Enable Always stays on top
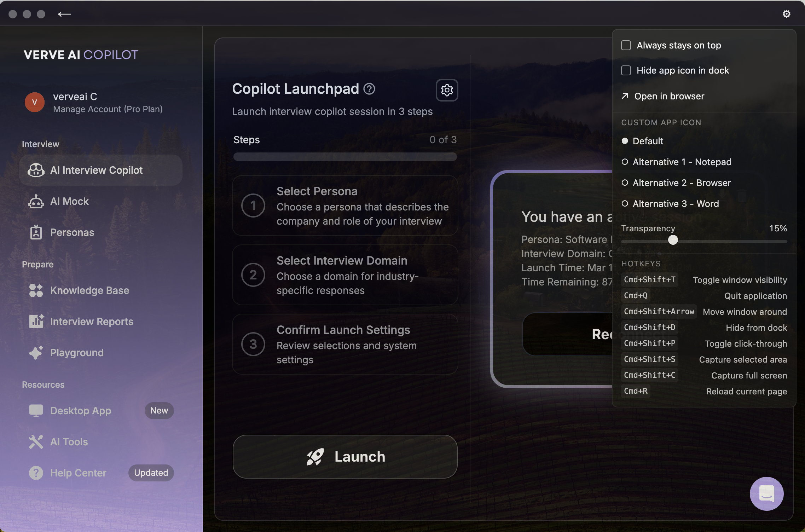This screenshot has height=532, width=805. (626, 45)
